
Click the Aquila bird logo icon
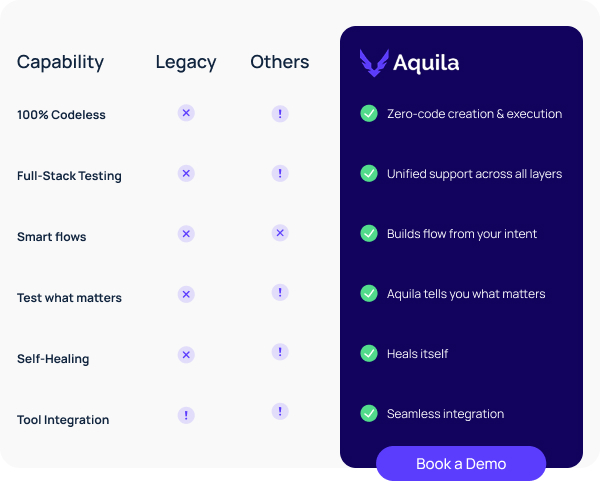coord(374,63)
